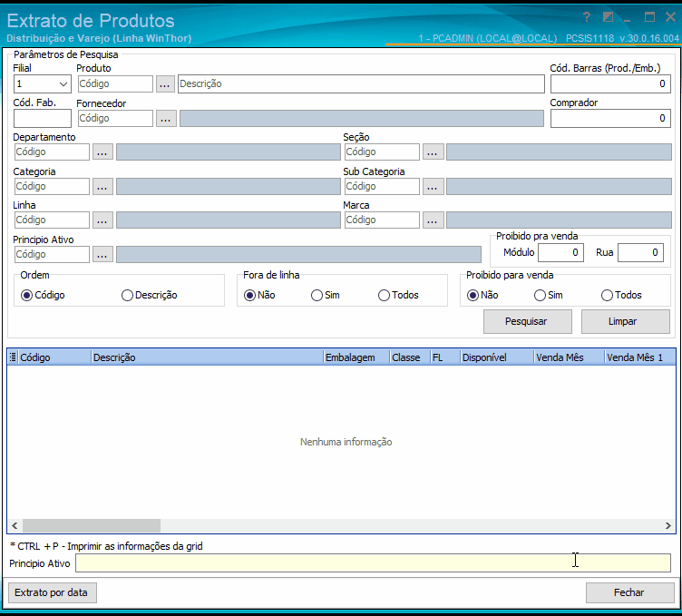This screenshot has height=616, width=682.
Task: Click the grid scroll right arrow
Action: tap(668, 525)
